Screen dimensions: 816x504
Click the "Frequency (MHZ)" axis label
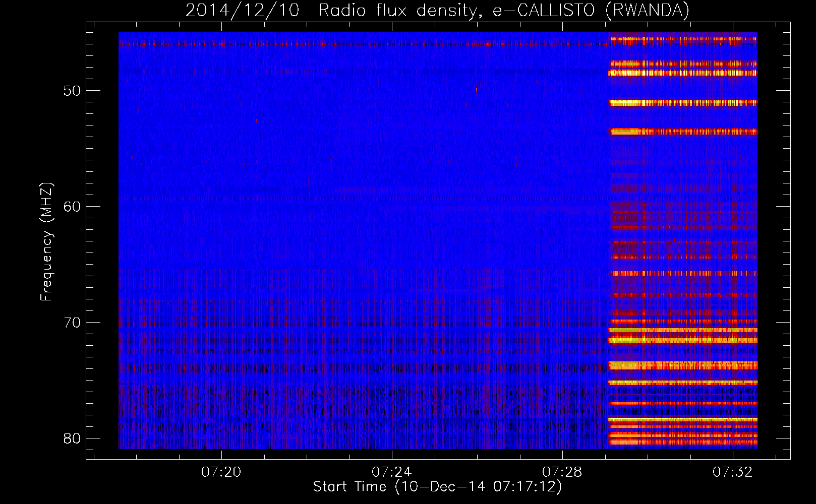click(46, 242)
